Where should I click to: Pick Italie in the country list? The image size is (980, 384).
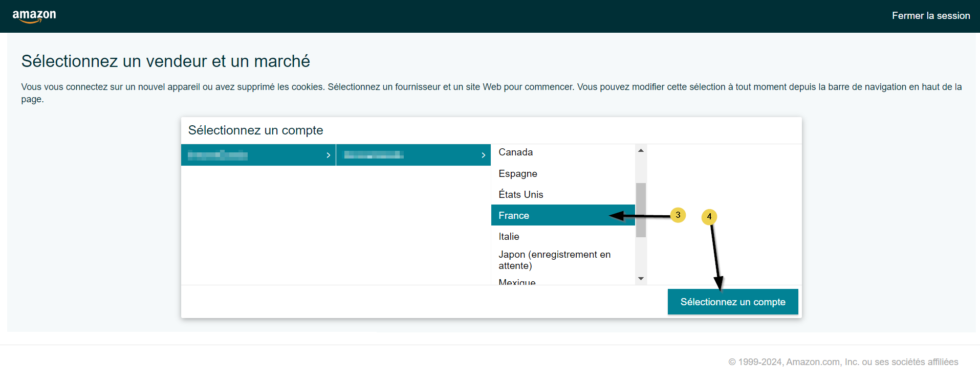click(x=509, y=237)
